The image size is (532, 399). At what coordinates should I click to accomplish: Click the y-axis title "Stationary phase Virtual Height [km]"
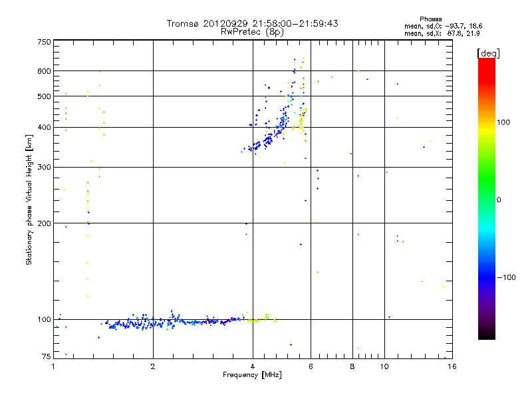[x=29, y=200]
